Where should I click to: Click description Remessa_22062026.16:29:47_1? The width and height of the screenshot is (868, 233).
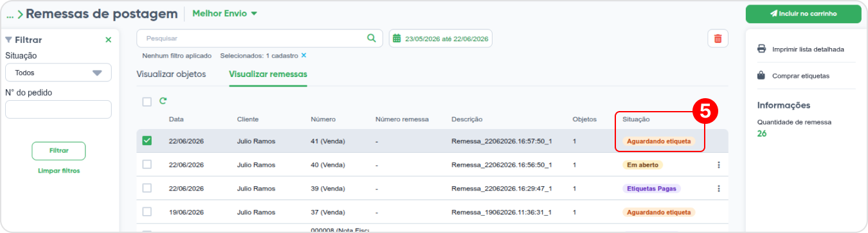click(502, 189)
